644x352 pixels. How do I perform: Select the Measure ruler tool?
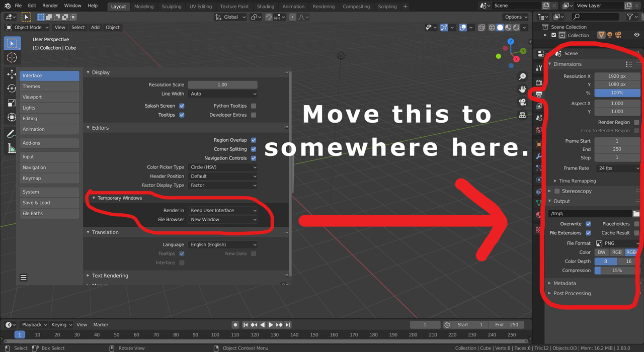pos(11,148)
